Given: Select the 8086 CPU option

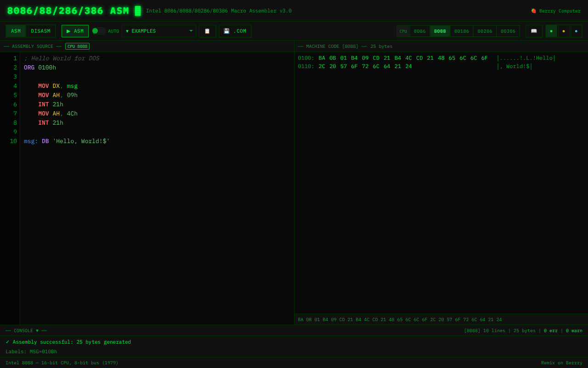Looking at the screenshot, I should pos(419,31).
